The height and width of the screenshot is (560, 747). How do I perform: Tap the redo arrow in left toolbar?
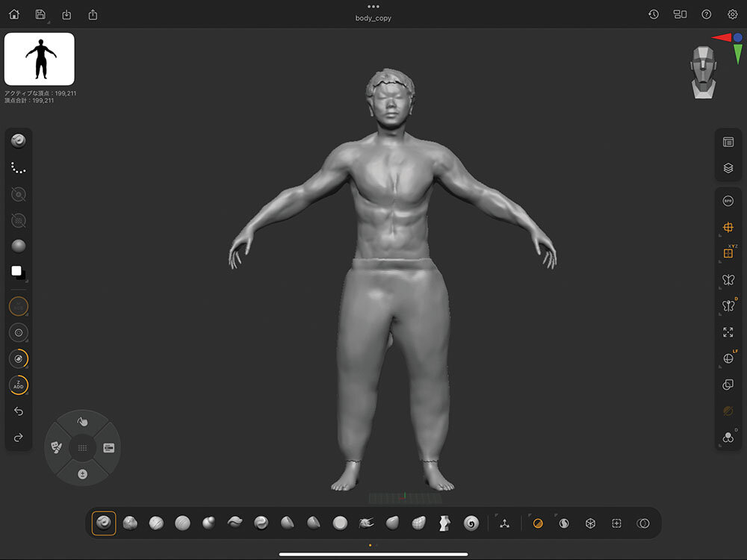coord(19,438)
